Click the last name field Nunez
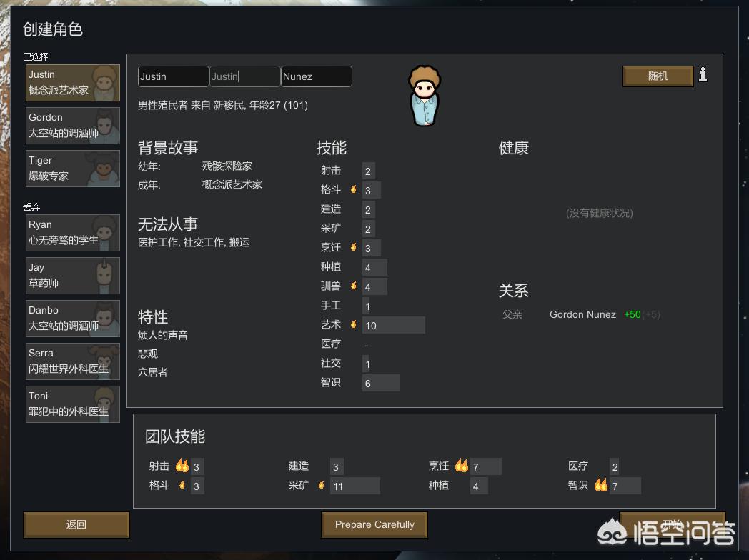The height and width of the screenshot is (560, 749). click(x=316, y=76)
